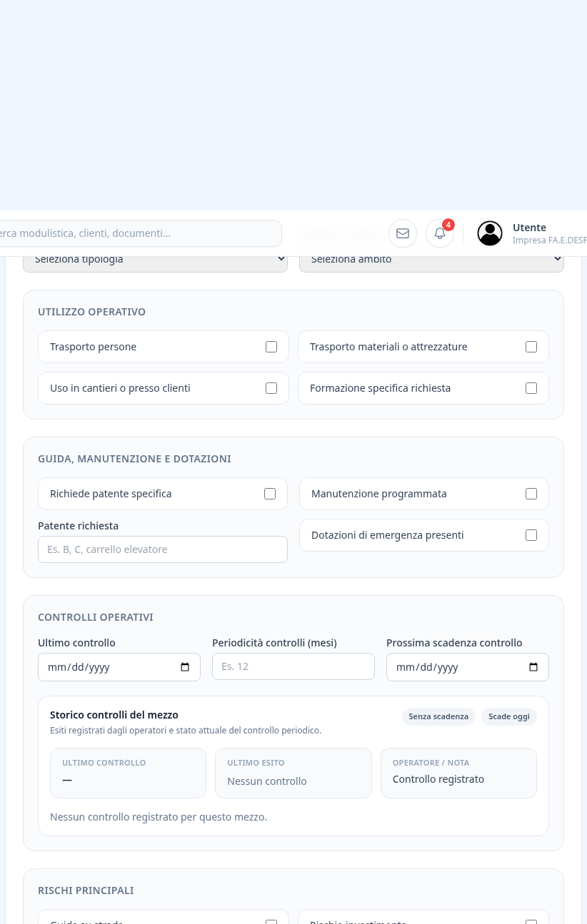This screenshot has height=924, width=587.
Task: Open the messages envelope icon
Action: tap(403, 233)
